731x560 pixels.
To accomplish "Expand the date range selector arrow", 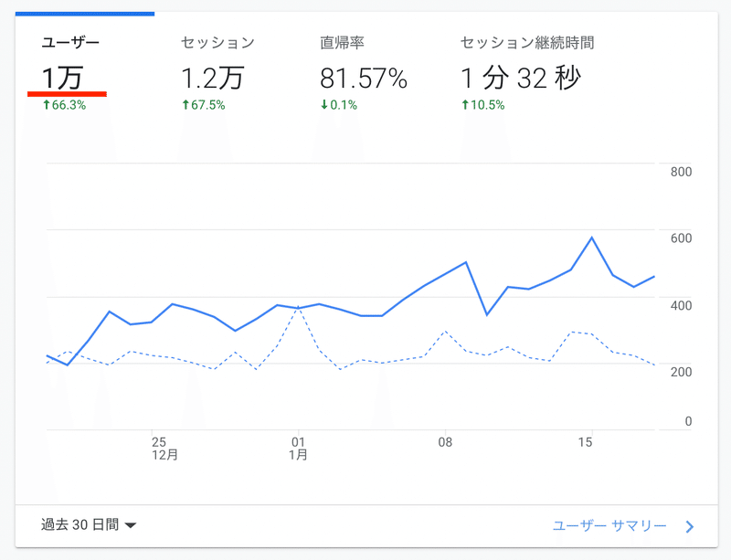I will (131, 524).
